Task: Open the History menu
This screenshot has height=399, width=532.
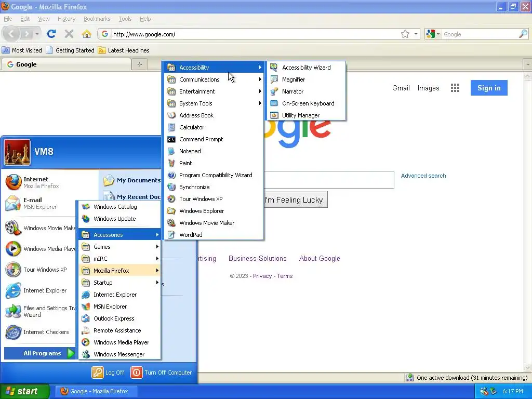Action: [x=66, y=19]
